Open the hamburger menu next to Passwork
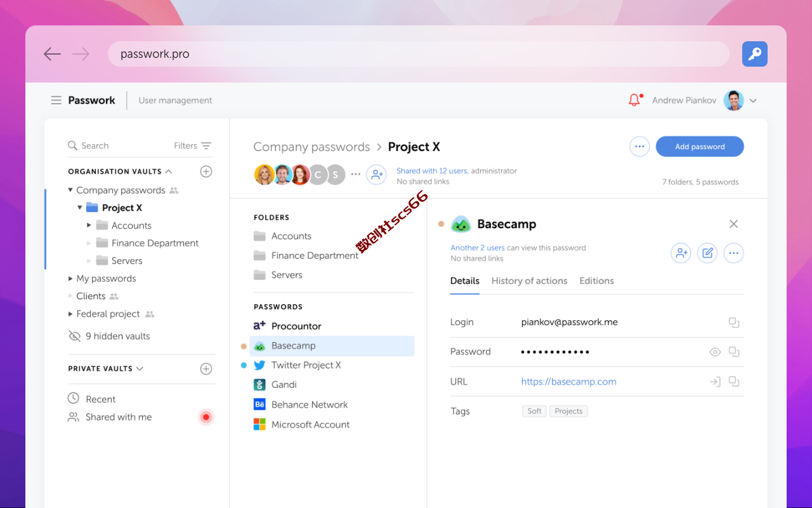Image resolution: width=812 pixels, height=508 pixels. pyautogui.click(x=56, y=100)
